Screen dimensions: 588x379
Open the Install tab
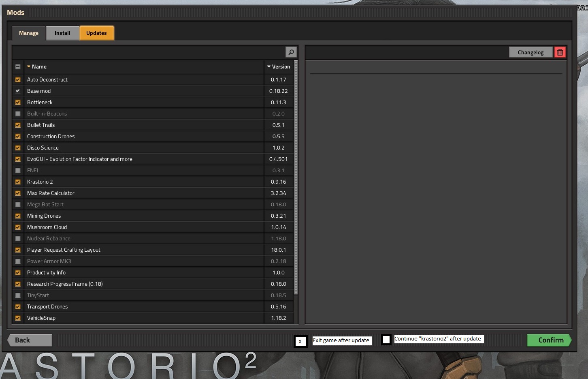pyautogui.click(x=62, y=33)
